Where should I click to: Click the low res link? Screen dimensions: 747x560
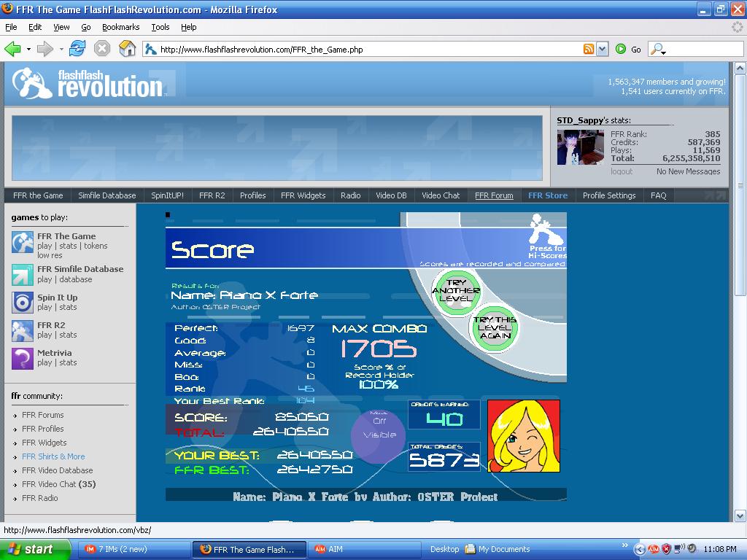pyautogui.click(x=50, y=255)
